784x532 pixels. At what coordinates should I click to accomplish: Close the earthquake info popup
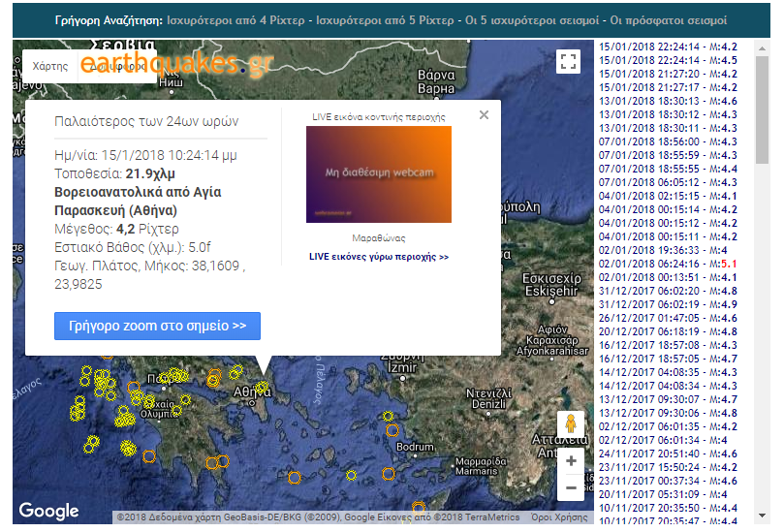click(484, 115)
